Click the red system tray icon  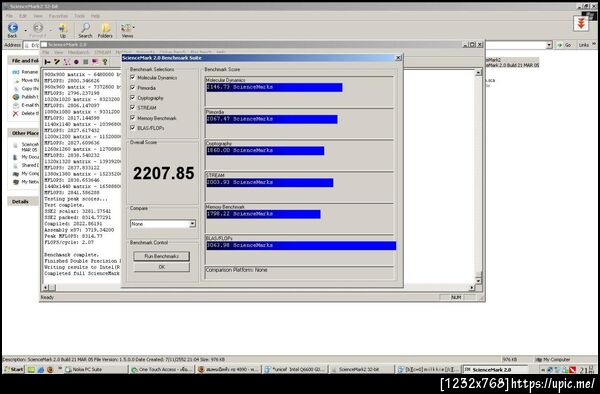click(572, 370)
